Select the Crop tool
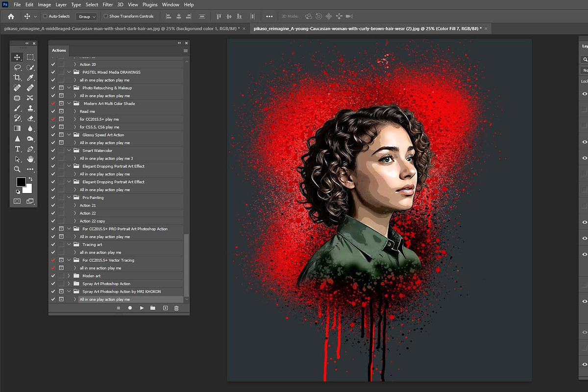Image resolution: width=588 pixels, height=392 pixels. click(x=17, y=77)
